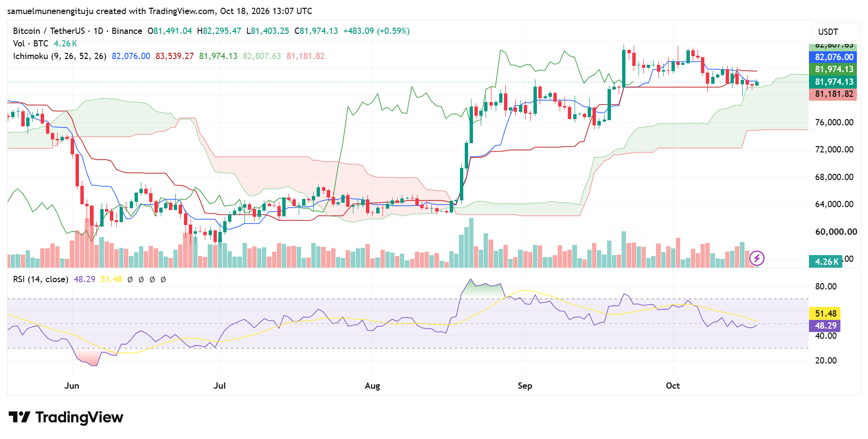Select the low price value L81,403.25
Screen dimensions: 868x439
tap(268, 31)
